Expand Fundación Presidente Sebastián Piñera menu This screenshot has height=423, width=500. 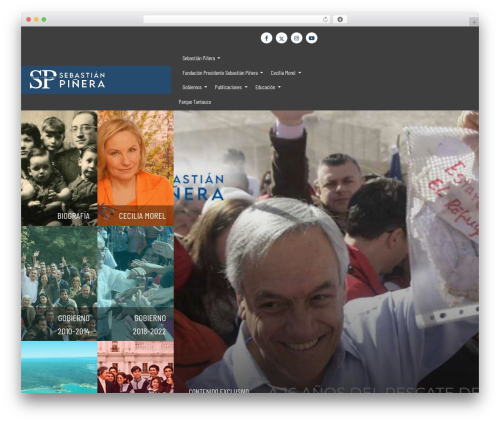click(x=222, y=73)
